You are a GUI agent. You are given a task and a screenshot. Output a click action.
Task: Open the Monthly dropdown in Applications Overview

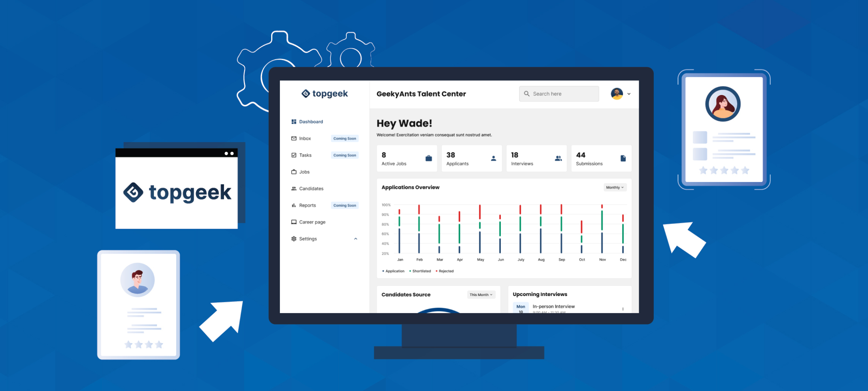pos(615,187)
